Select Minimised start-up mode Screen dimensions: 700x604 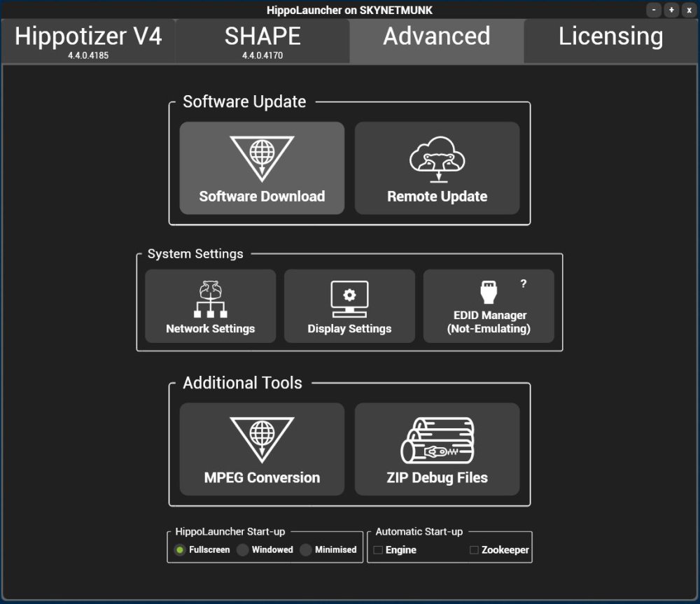[x=305, y=550]
